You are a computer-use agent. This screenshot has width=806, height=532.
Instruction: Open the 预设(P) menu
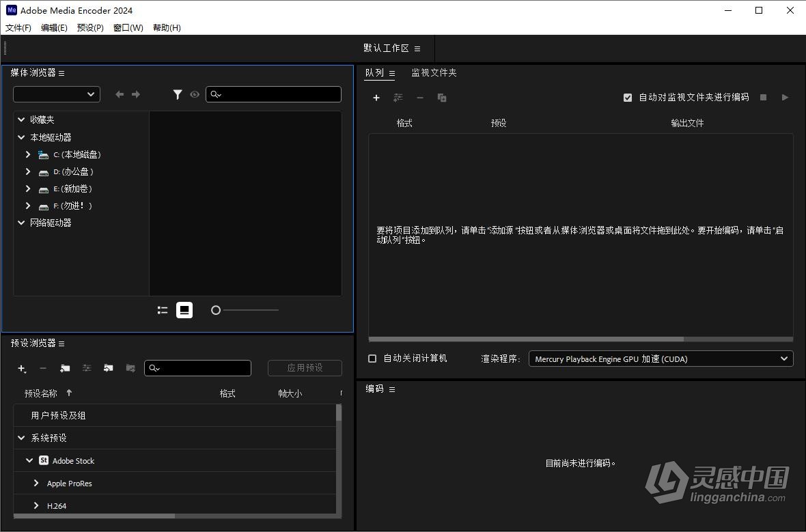[x=90, y=28]
